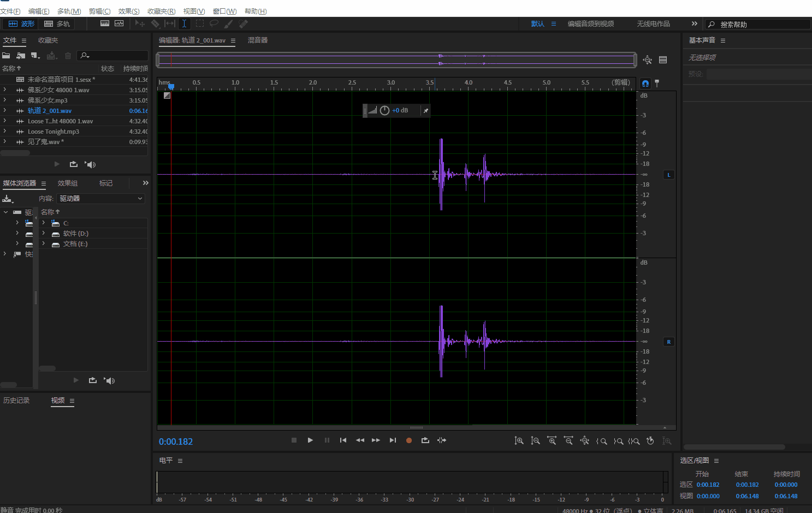812x513 pixels.
Task: Sort files by the 名称 column header
Action: tap(12, 69)
